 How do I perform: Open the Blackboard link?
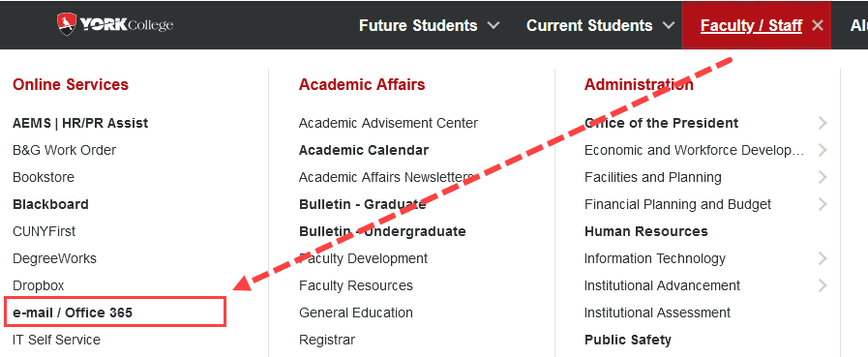tap(50, 204)
